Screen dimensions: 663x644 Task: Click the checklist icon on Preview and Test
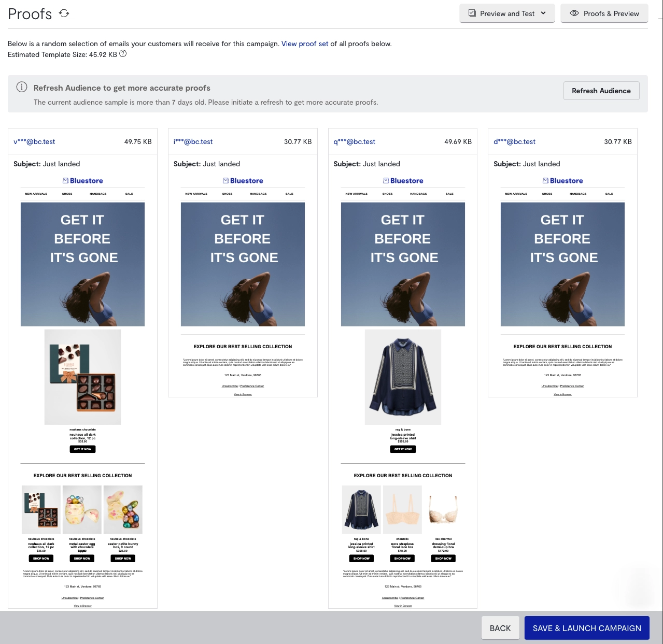472,13
